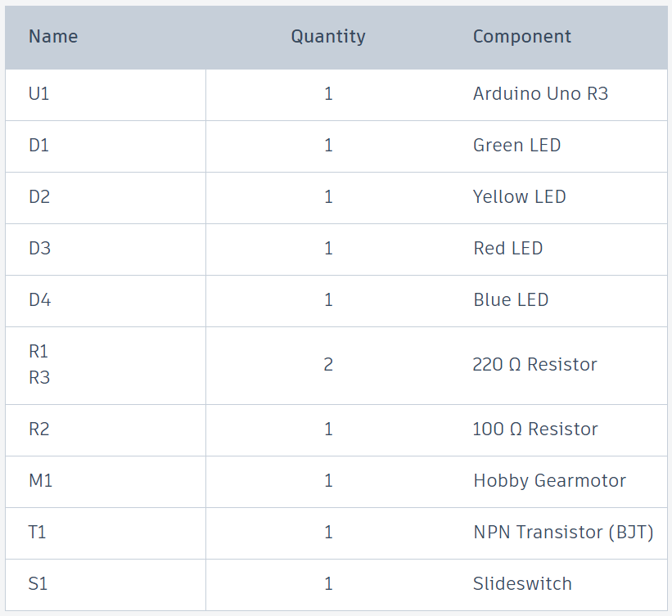Click the Green LED component entry

516,146
